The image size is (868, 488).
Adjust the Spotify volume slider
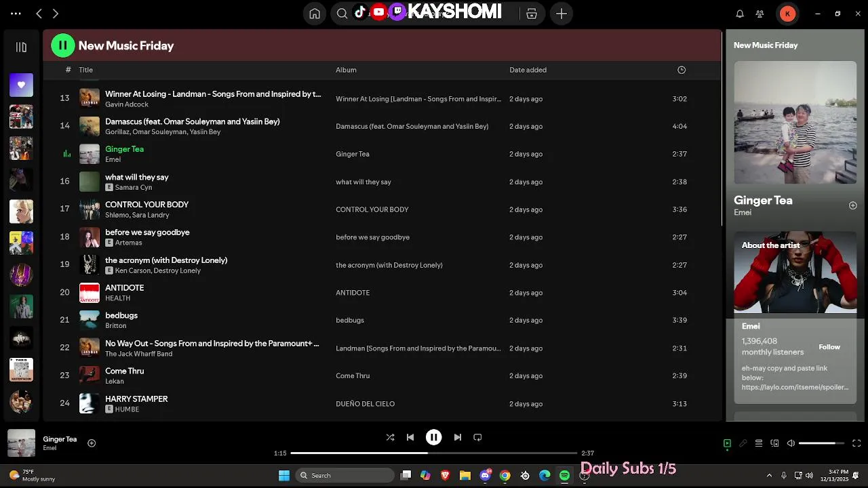click(821, 443)
